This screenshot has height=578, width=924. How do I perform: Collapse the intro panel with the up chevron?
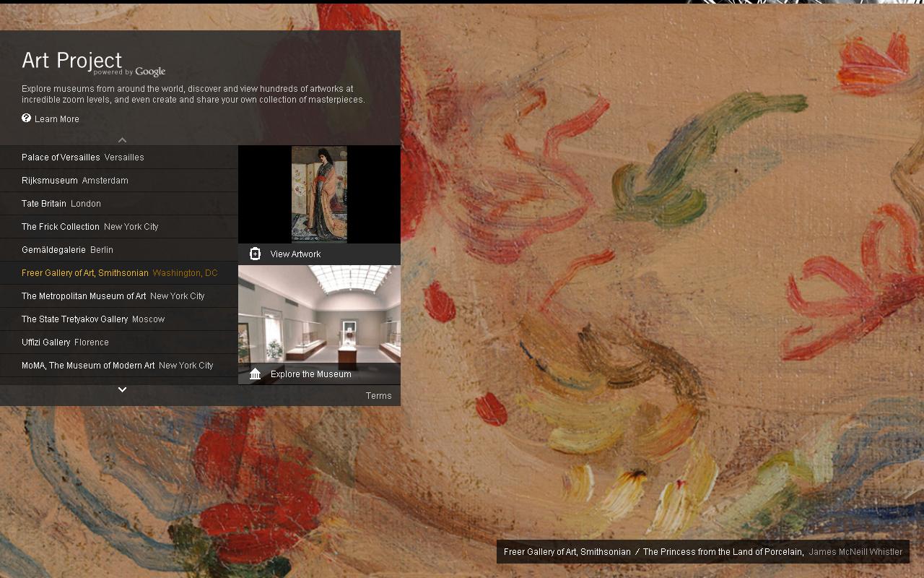pos(122,140)
